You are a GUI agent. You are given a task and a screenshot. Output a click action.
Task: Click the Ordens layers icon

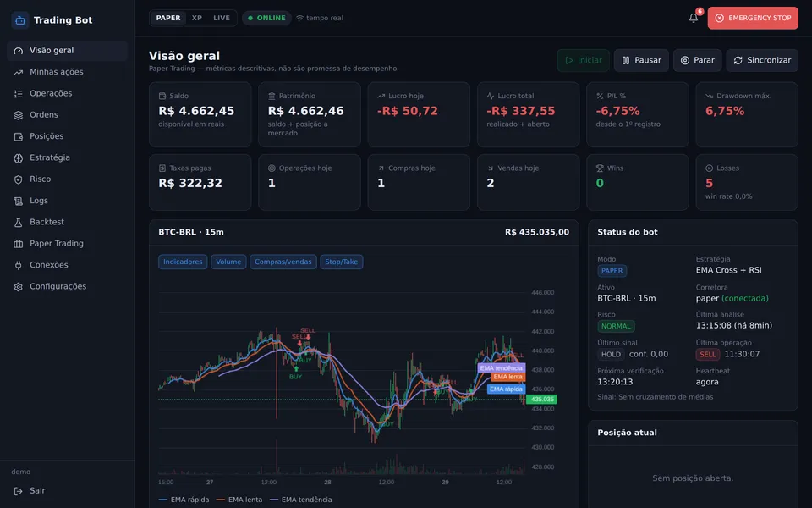tap(18, 115)
